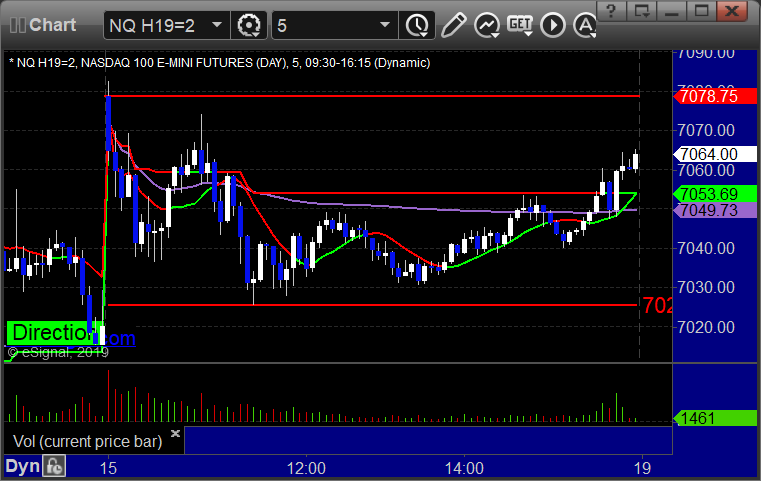Click the green 7053.69 indicator value marker

pos(715,194)
